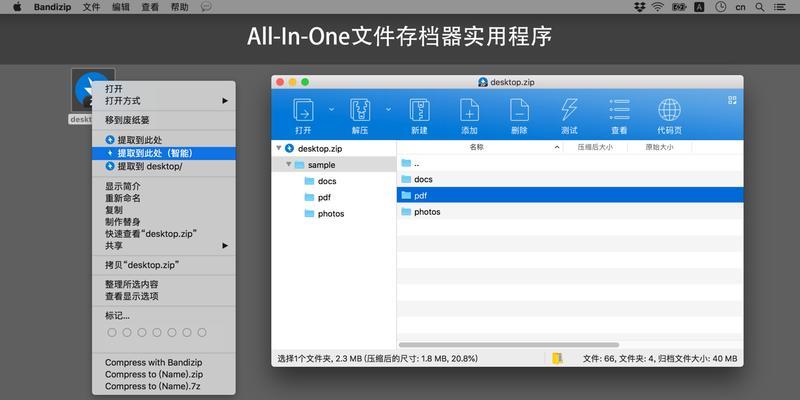Image resolution: width=800 pixels, height=400 pixels.
Task: Choose 提取到 desktop/ in context menu
Action: [x=164, y=166]
